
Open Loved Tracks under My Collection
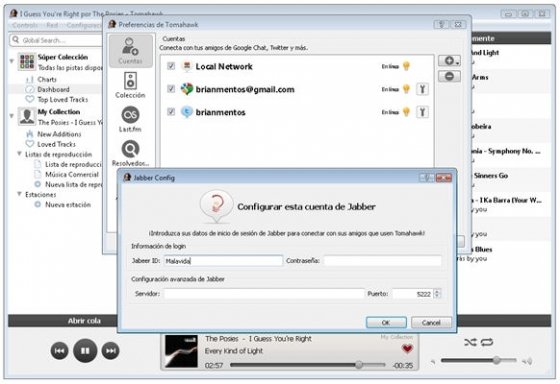(56, 144)
